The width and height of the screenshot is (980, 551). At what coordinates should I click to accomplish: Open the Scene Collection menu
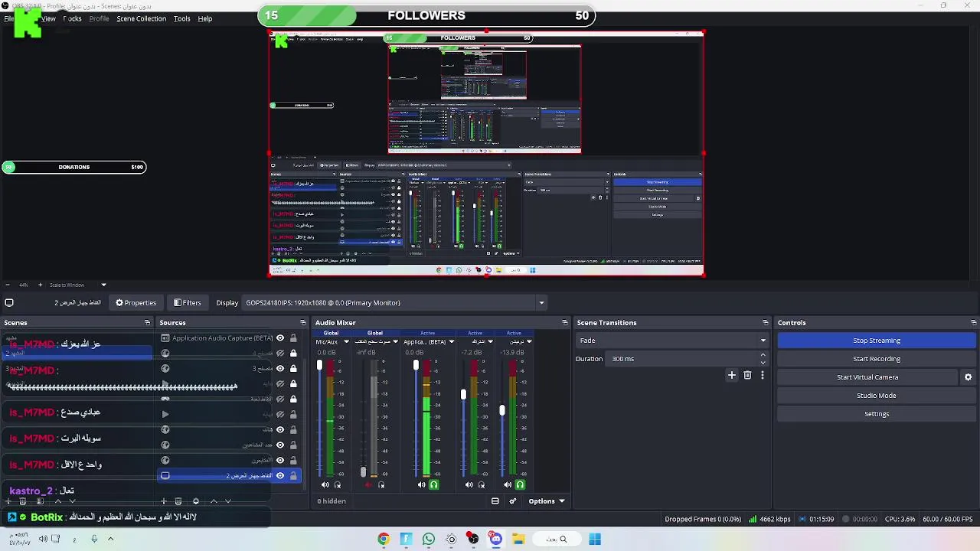click(x=141, y=18)
